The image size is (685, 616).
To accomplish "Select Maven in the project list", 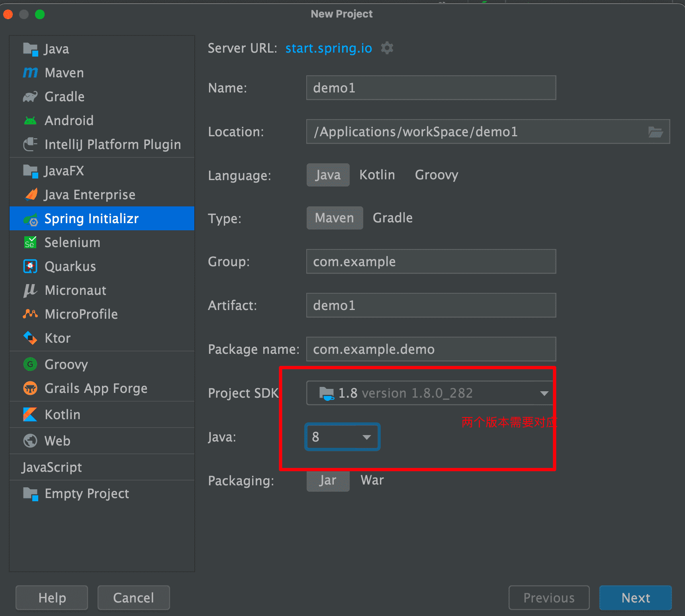I will point(102,73).
